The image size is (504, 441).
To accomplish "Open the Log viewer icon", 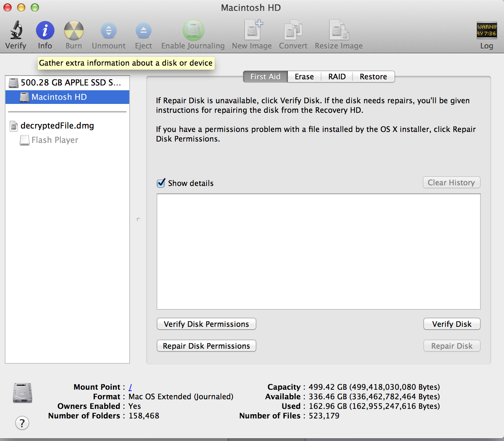I will point(487,30).
